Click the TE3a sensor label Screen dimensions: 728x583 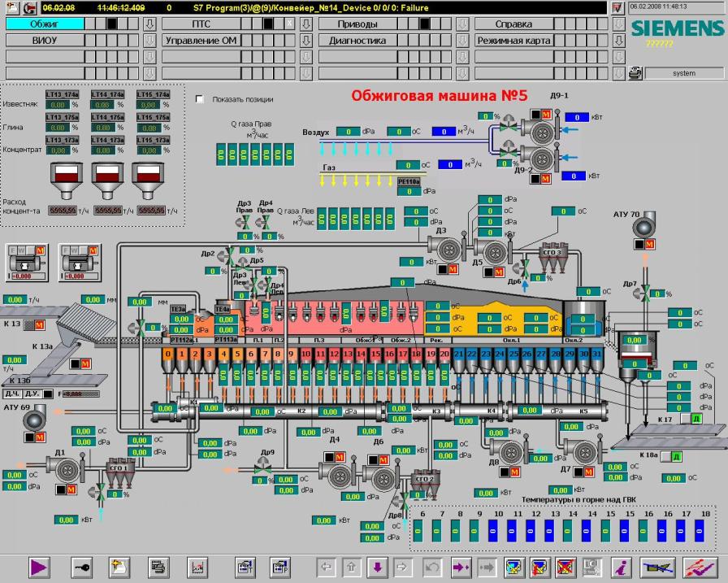click(x=178, y=308)
